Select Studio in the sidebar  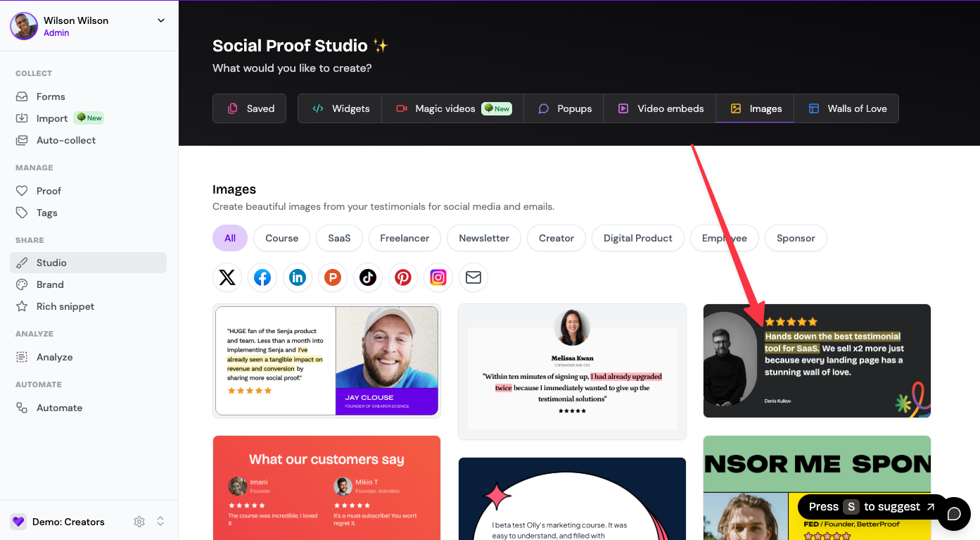(x=89, y=263)
